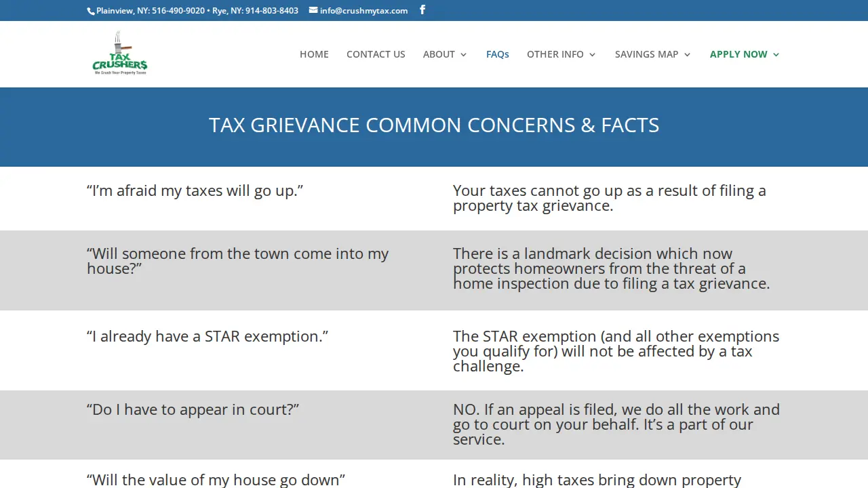
Task: Click the landmark decision answer text
Action: click(612, 268)
